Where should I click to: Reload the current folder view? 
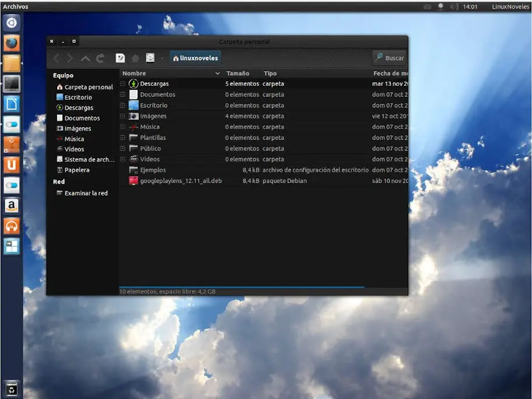pos(100,58)
